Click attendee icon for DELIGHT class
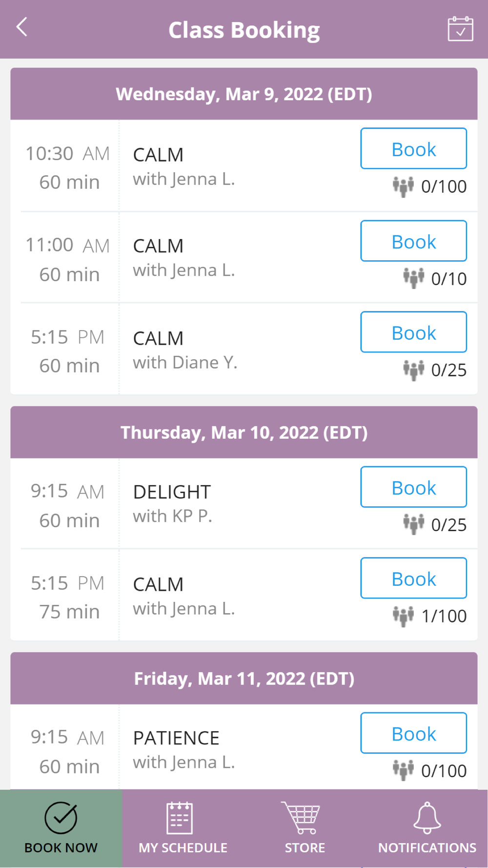This screenshot has width=488, height=868. coord(413,524)
